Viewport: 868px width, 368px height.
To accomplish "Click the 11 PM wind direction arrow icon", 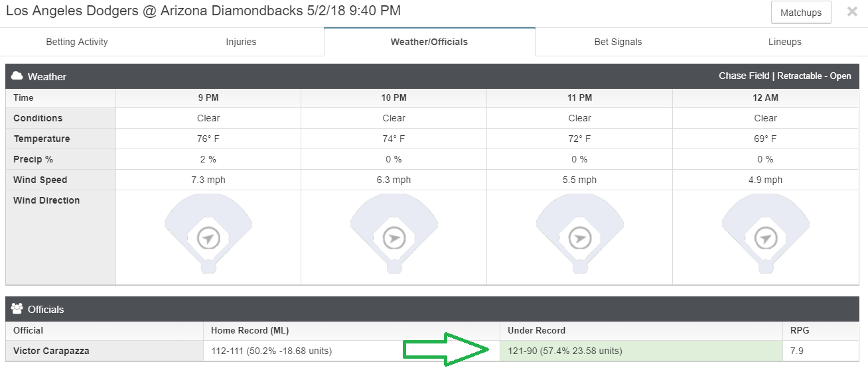I will (580, 237).
